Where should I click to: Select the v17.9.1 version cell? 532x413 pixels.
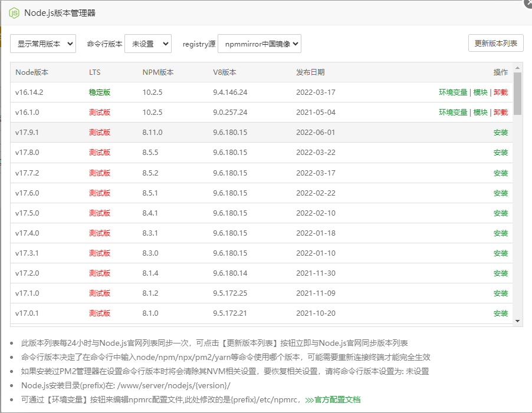pyautogui.click(x=27, y=133)
